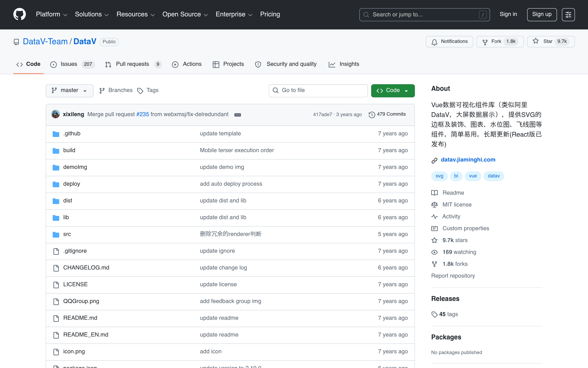Viewport: 588px width, 368px height.
Task: View the 169 watching list
Action: 454,252
